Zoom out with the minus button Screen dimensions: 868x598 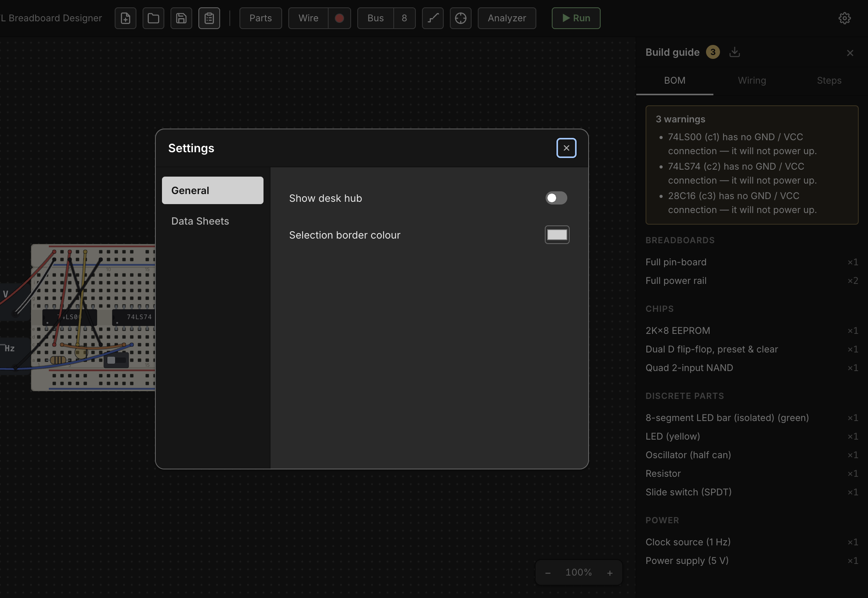pyautogui.click(x=548, y=573)
